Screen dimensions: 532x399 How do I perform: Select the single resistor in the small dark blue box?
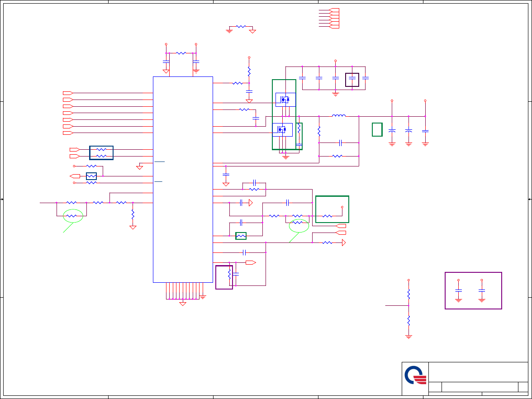[x=91, y=176]
